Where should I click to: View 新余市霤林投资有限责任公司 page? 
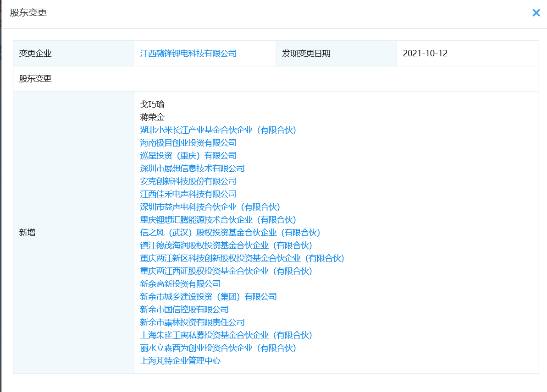click(x=192, y=322)
